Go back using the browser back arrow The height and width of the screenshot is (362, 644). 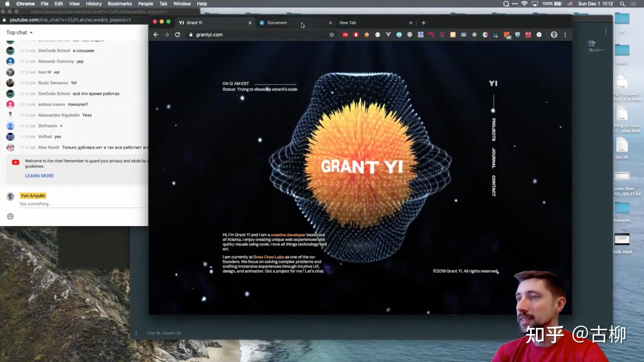156,35
